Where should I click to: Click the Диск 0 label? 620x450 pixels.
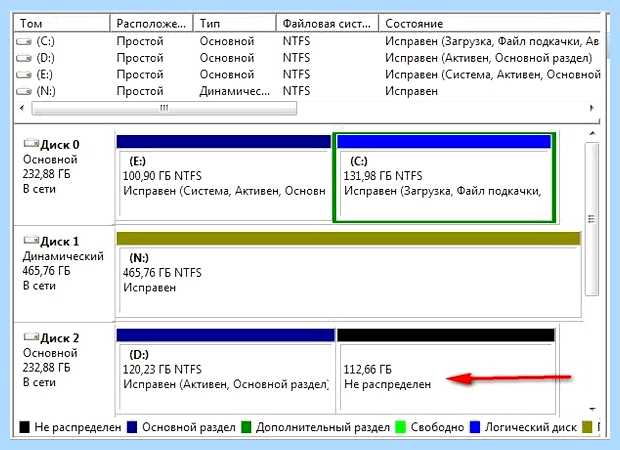coord(60,145)
